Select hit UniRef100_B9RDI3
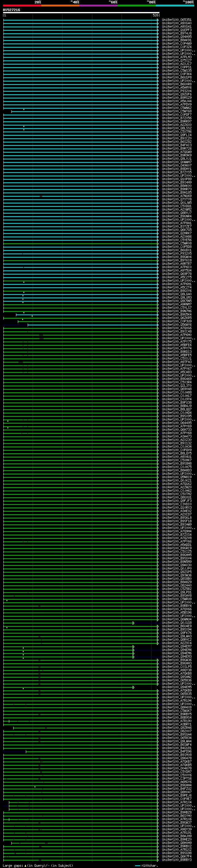The image size is (197, 868). [176, 352]
